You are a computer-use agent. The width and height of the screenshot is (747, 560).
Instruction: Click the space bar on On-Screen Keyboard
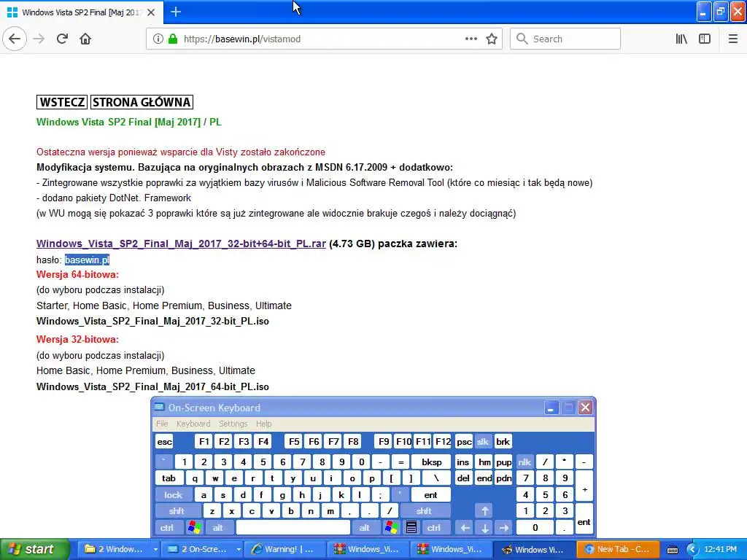(293, 528)
